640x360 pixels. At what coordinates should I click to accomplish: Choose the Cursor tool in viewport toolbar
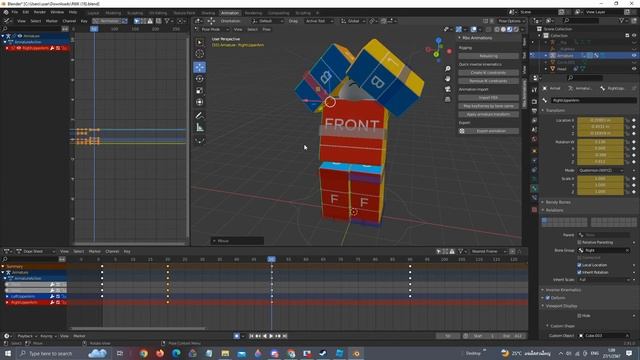[199, 53]
